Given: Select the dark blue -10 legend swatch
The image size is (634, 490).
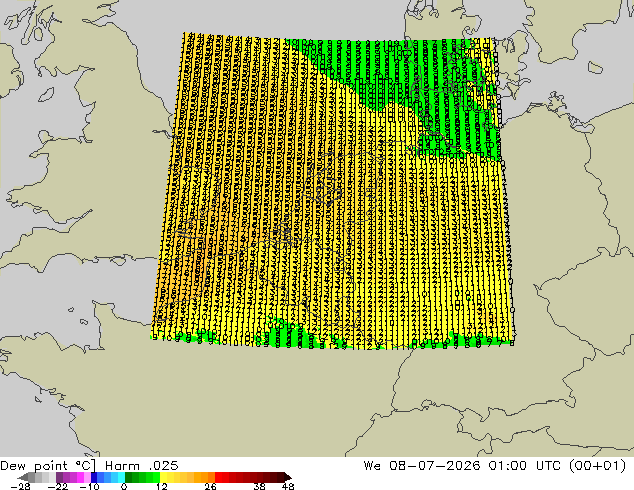Looking at the screenshot, I should (94, 477).
